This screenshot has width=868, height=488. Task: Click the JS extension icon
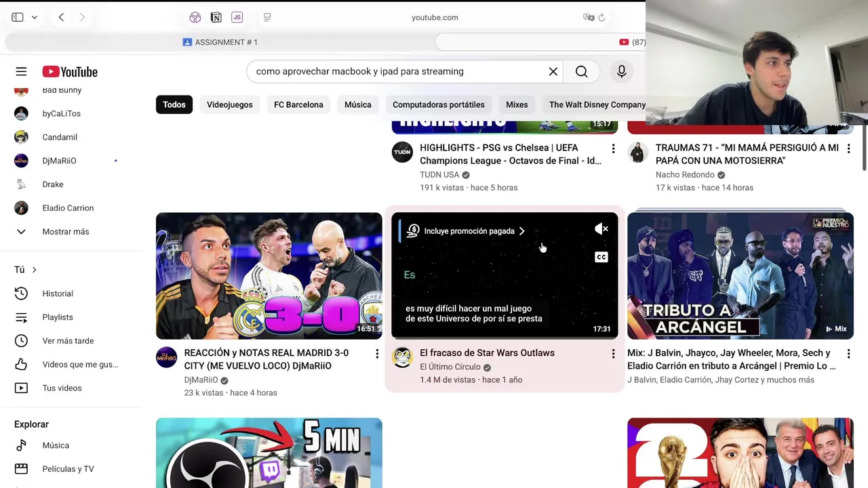point(237,17)
